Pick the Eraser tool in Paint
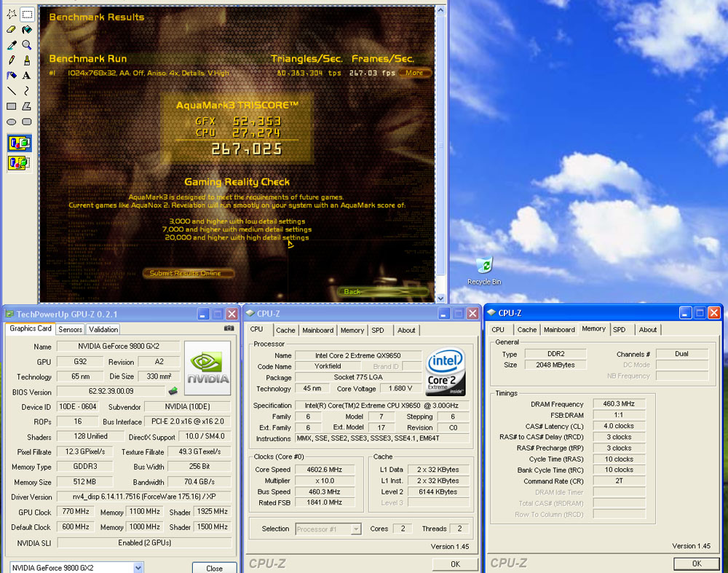This screenshot has width=728, height=573. 12,29
